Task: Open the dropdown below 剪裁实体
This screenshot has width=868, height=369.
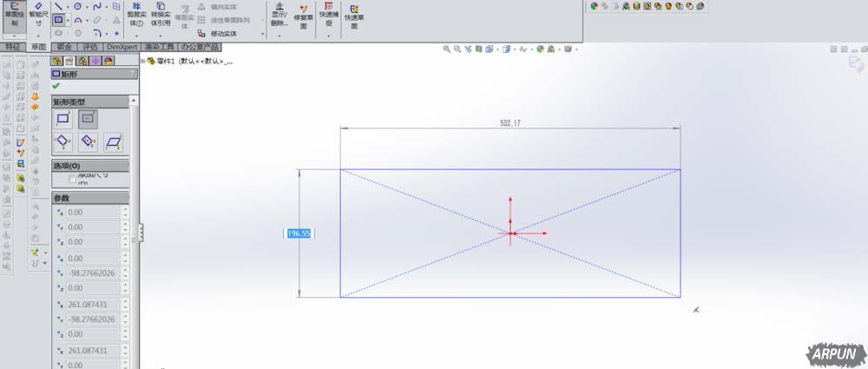Action: (135, 36)
